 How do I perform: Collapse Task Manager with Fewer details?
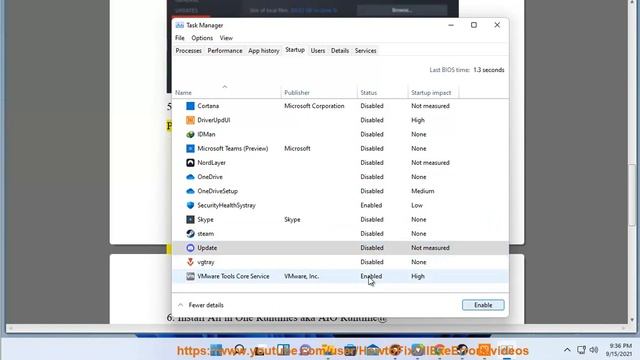tap(201, 305)
